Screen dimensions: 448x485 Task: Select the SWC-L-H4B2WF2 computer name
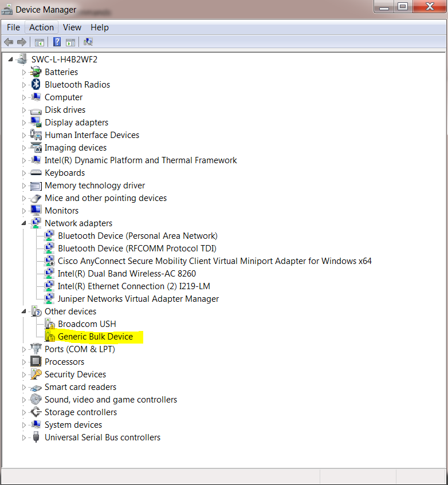pos(64,59)
